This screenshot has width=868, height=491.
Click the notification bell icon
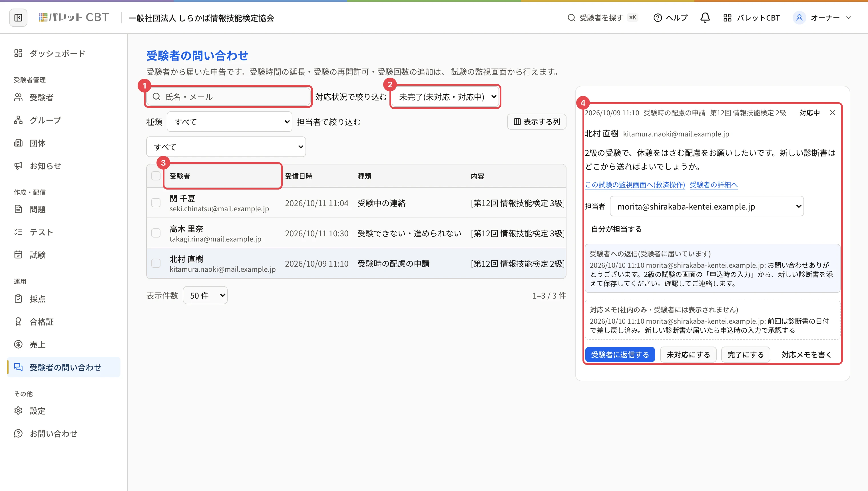pos(705,17)
